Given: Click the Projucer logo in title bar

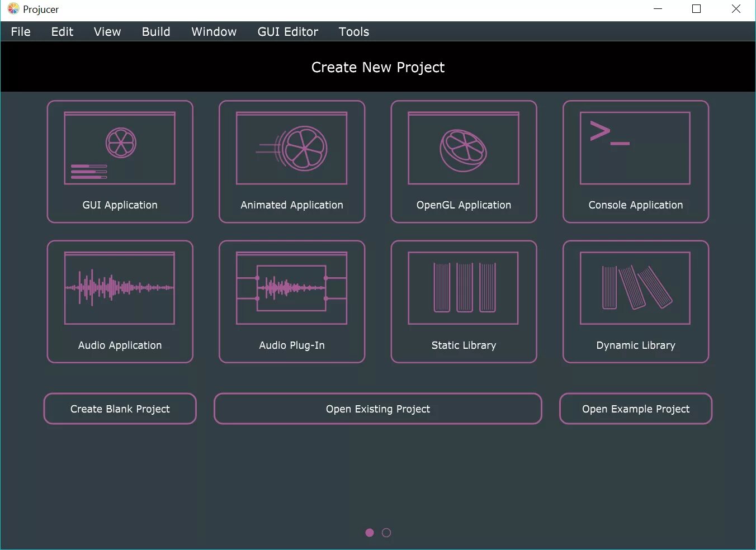Looking at the screenshot, I should [x=13, y=9].
